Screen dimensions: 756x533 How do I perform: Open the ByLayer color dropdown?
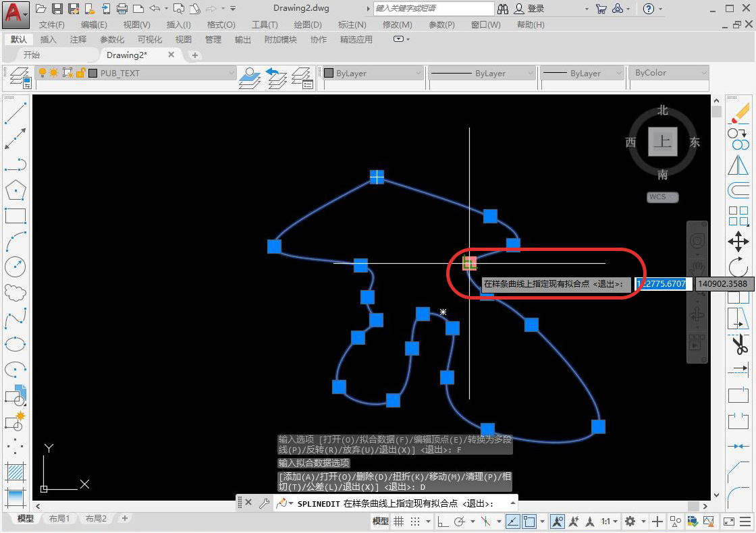418,74
